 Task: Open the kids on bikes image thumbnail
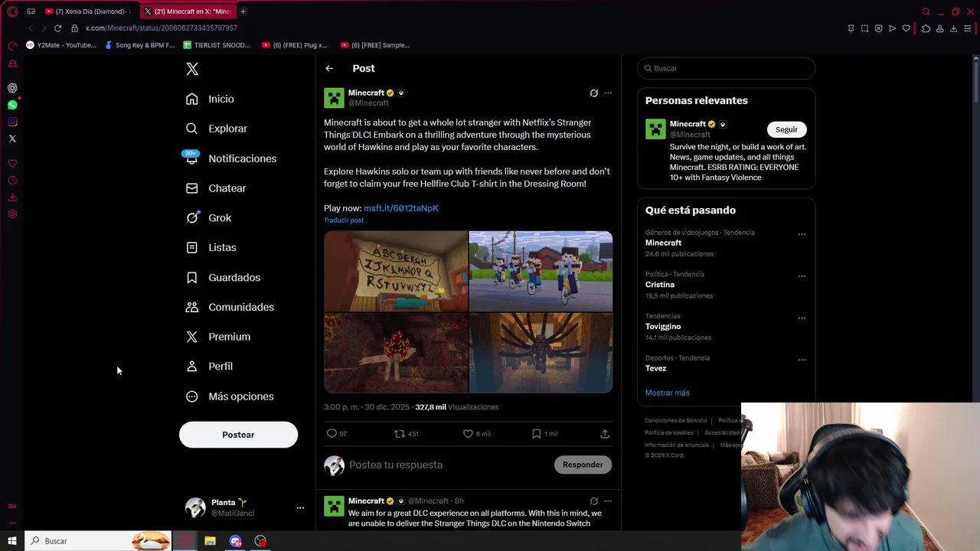click(x=541, y=271)
